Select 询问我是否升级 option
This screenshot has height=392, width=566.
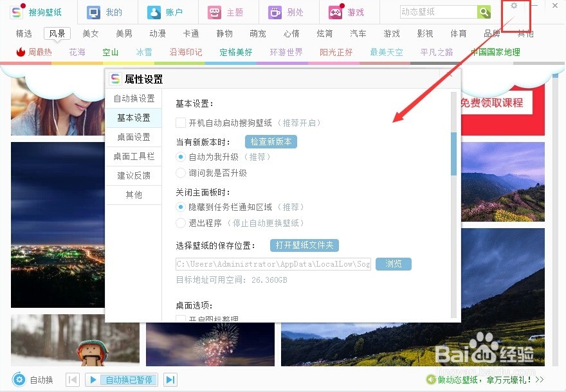181,172
